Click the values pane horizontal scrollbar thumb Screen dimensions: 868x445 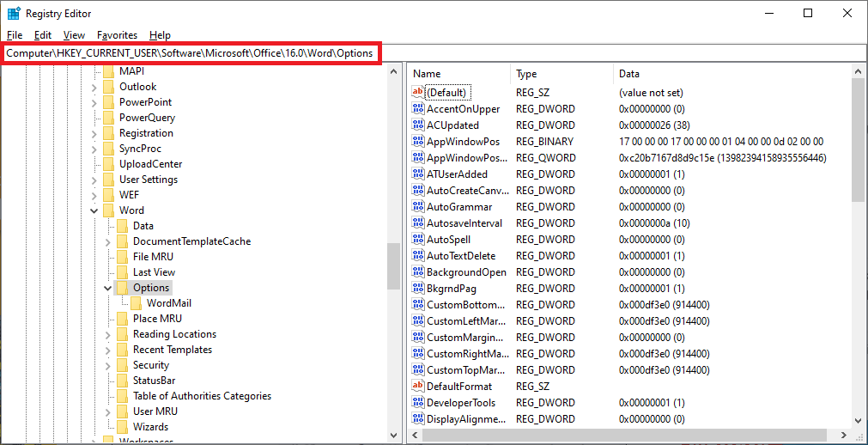click(622, 435)
